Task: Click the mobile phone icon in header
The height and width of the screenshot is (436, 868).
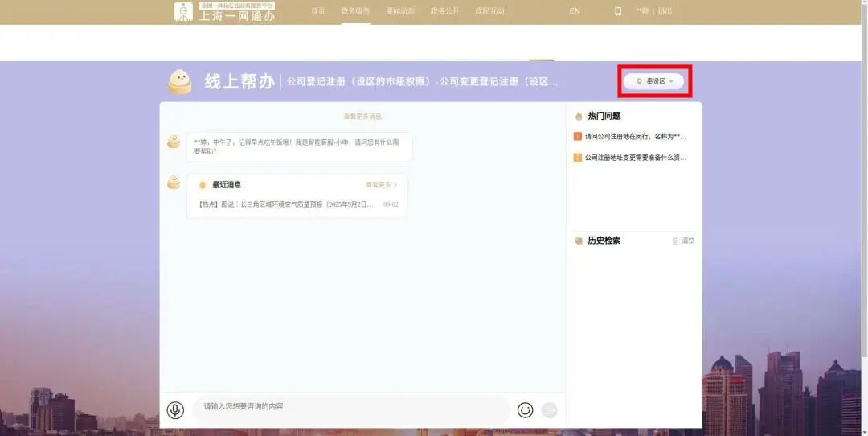Action: pyautogui.click(x=618, y=11)
